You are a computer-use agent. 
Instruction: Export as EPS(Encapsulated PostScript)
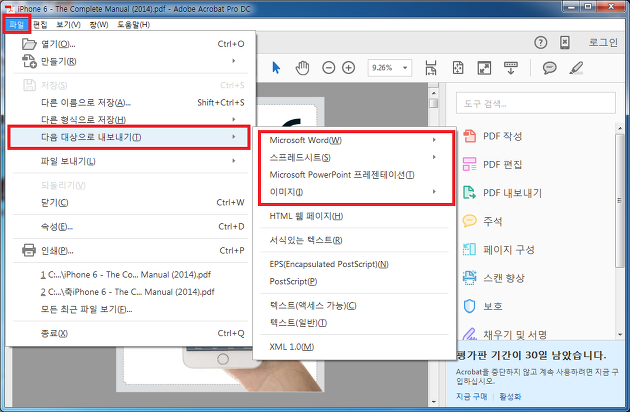coord(354,264)
